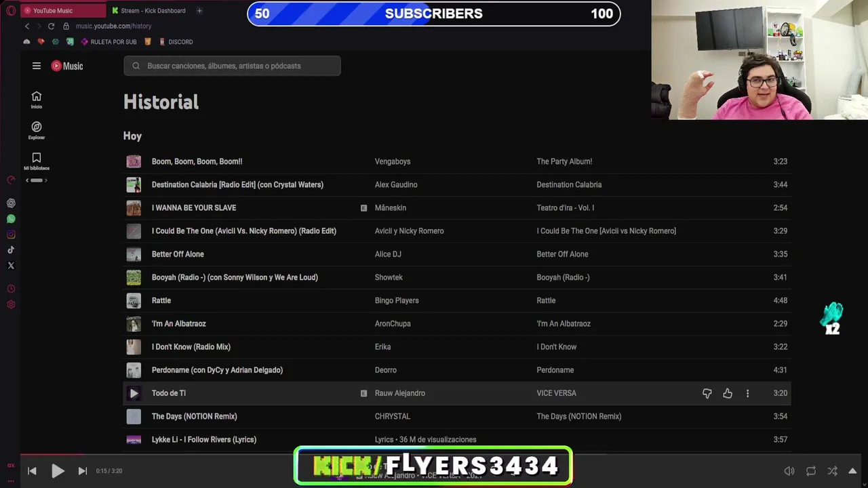The height and width of the screenshot is (488, 868).
Task: Focus the song search field
Action: (232, 66)
